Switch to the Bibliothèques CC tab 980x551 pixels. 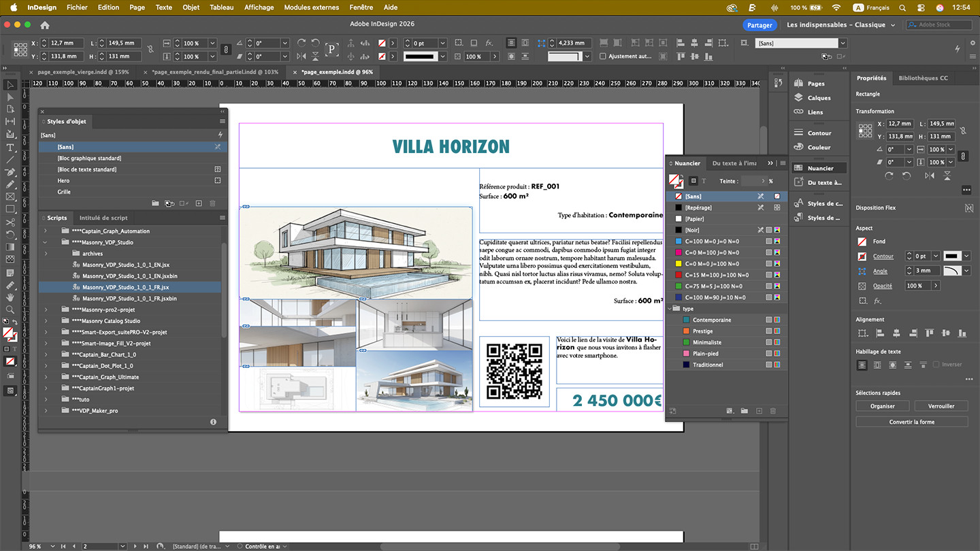(x=923, y=78)
